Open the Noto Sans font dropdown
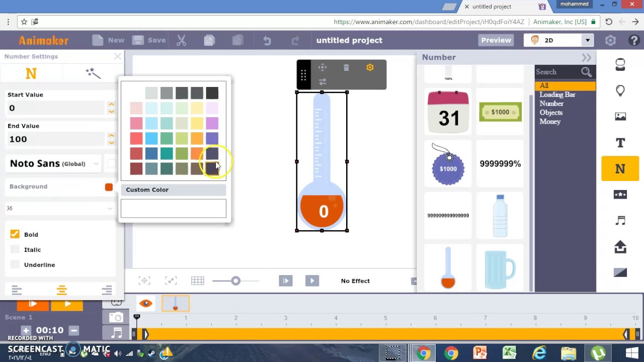The width and height of the screenshot is (644, 362). [54, 163]
